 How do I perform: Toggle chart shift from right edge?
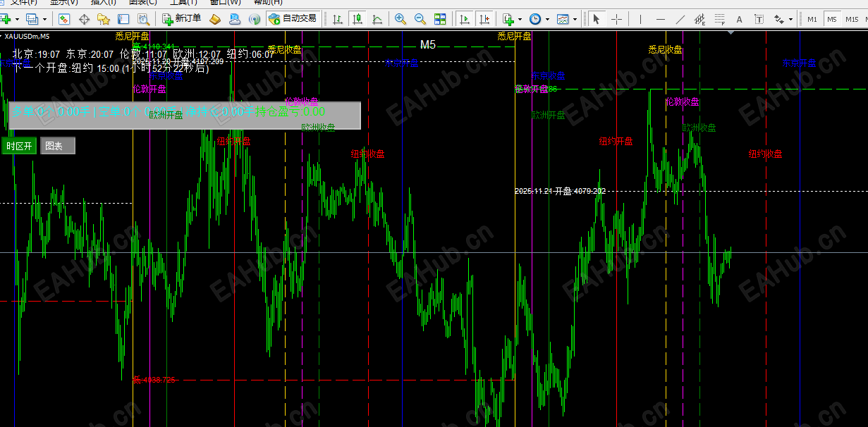(484, 19)
